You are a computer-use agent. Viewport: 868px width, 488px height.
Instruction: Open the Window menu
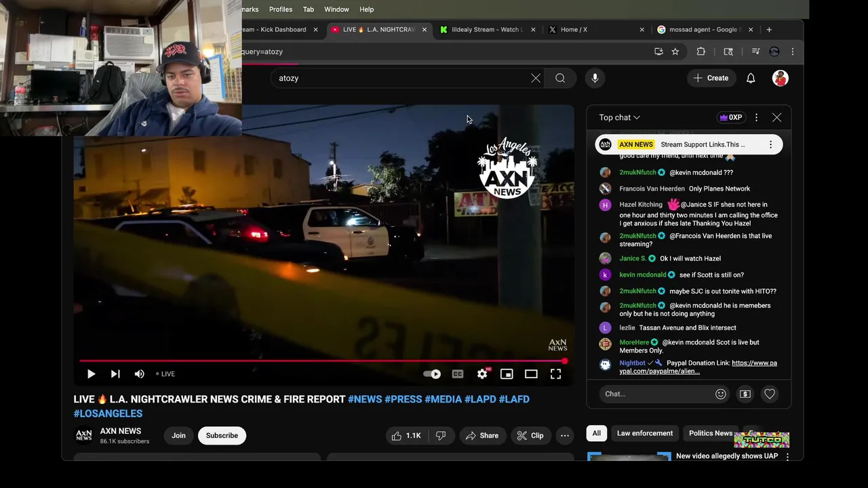pyautogui.click(x=336, y=9)
